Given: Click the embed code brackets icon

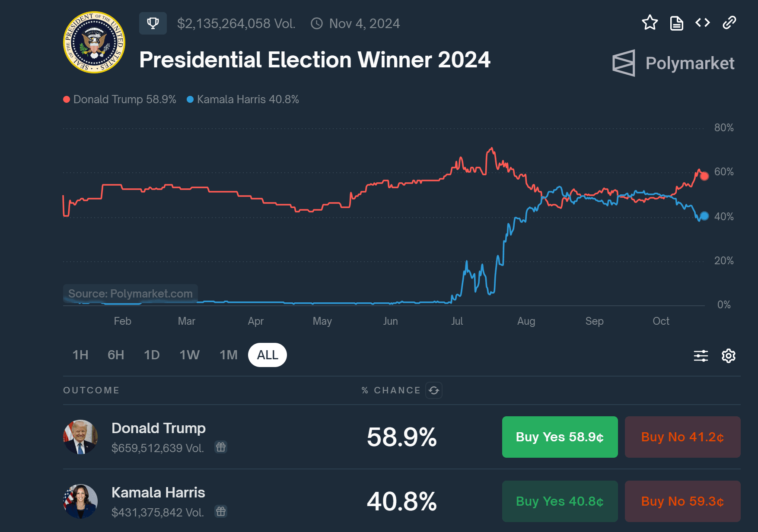Looking at the screenshot, I should (703, 23).
